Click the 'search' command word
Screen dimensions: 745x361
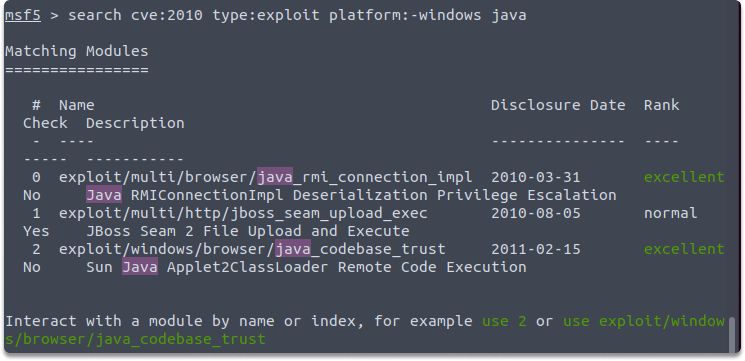[95, 15]
